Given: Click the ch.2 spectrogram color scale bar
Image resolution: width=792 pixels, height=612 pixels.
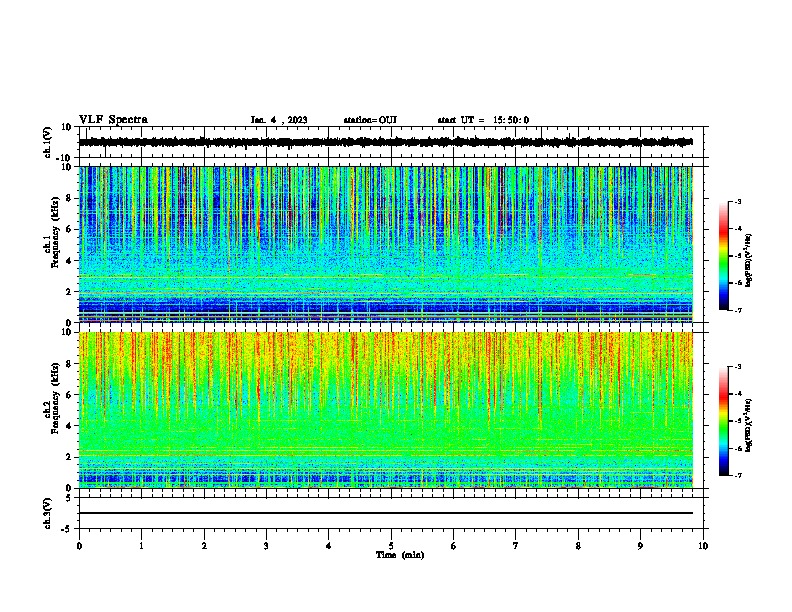Looking at the screenshot, I should click(723, 421).
